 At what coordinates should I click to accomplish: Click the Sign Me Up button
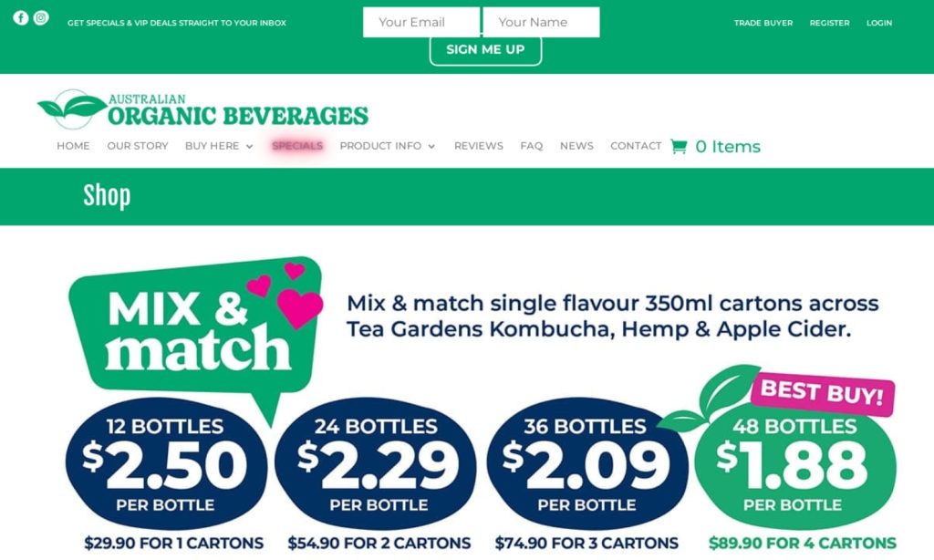485,50
